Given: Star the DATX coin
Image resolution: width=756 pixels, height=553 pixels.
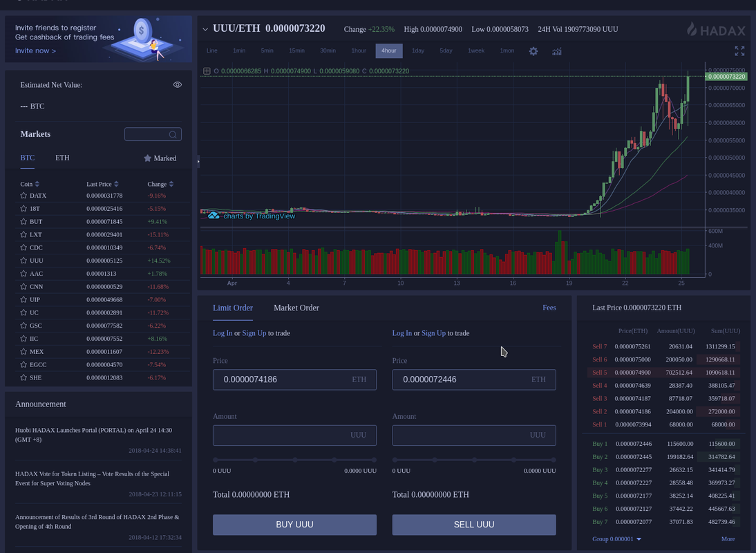Looking at the screenshot, I should coord(23,196).
